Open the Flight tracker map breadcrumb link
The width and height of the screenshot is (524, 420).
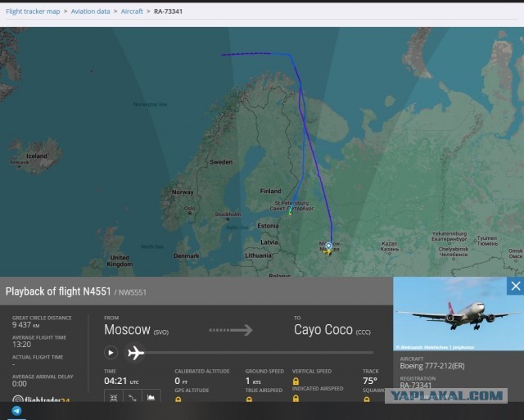point(33,11)
